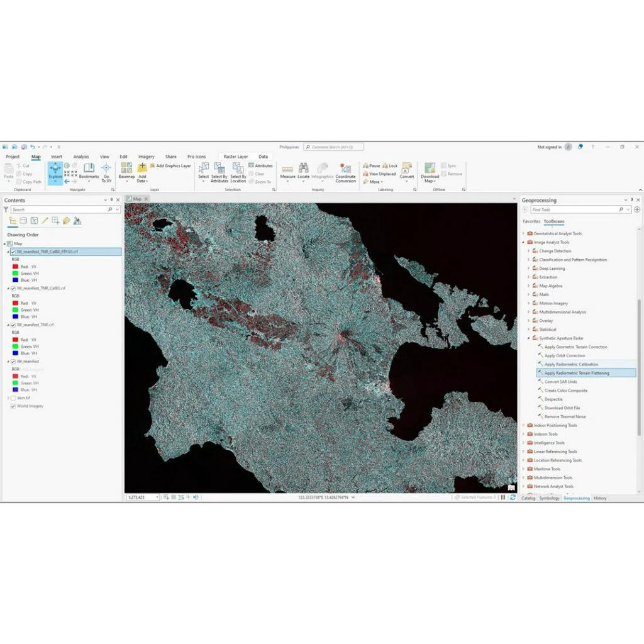
Task: Open the Catalog panel tab
Action: (529, 497)
